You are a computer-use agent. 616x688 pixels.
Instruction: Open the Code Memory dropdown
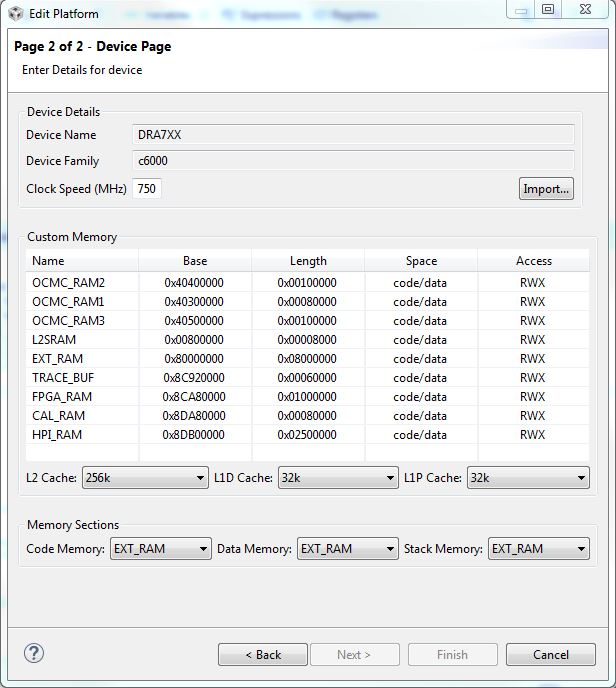pyautogui.click(x=161, y=548)
